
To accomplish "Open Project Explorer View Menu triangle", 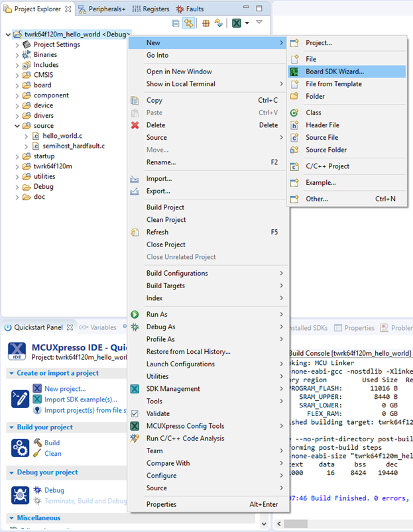I will coord(259,22).
